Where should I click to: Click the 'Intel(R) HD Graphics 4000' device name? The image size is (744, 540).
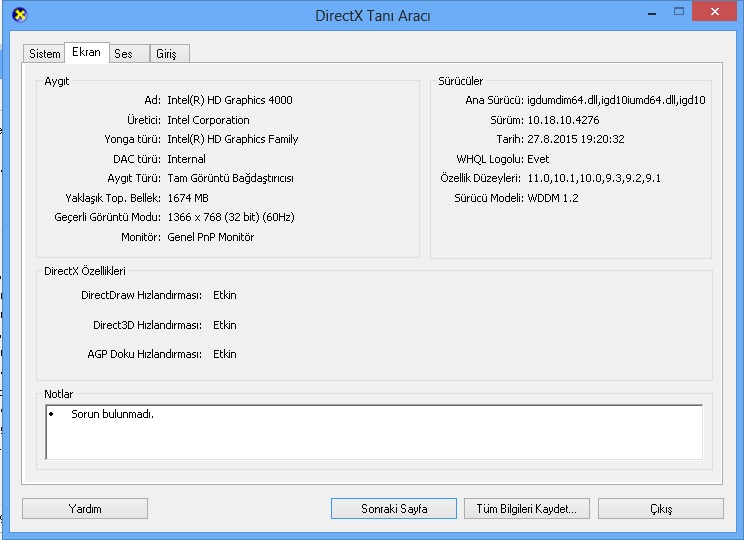click(230, 100)
